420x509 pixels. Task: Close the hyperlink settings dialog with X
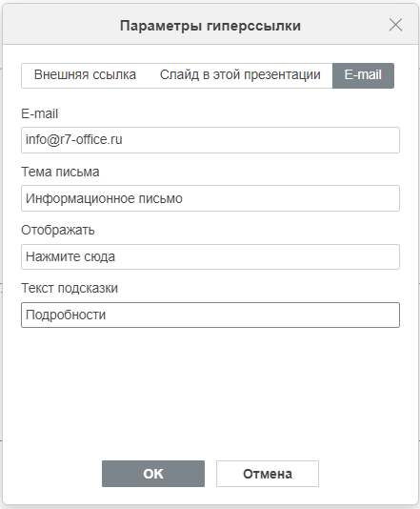pyautogui.click(x=395, y=25)
